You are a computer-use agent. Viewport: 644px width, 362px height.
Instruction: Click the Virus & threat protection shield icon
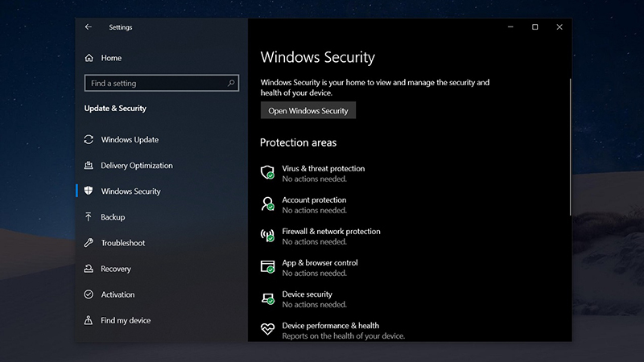pos(267,172)
